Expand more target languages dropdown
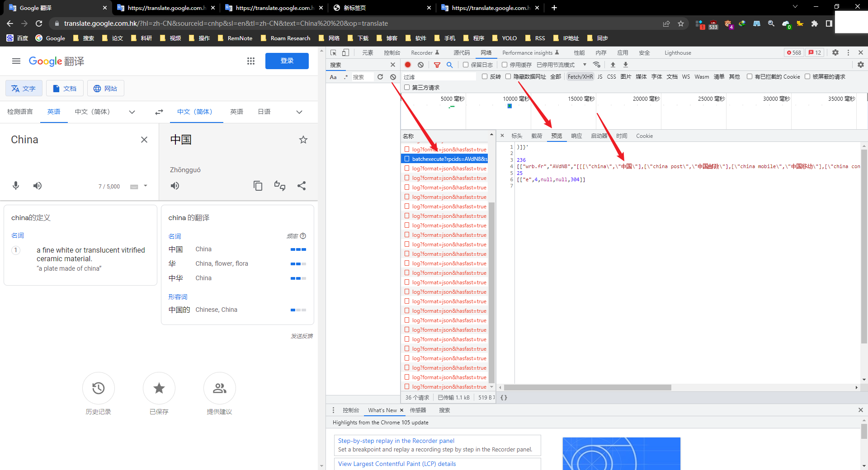This screenshot has height=470, width=868. [x=299, y=112]
